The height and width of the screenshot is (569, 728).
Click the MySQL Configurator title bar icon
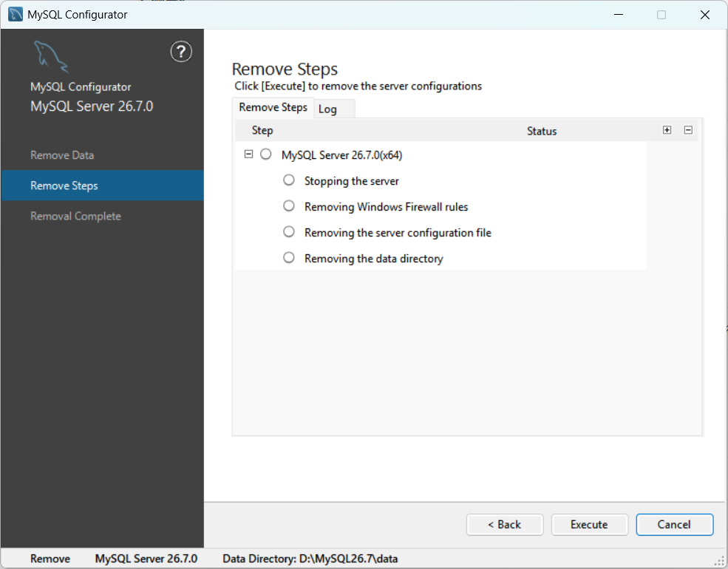tap(16, 14)
